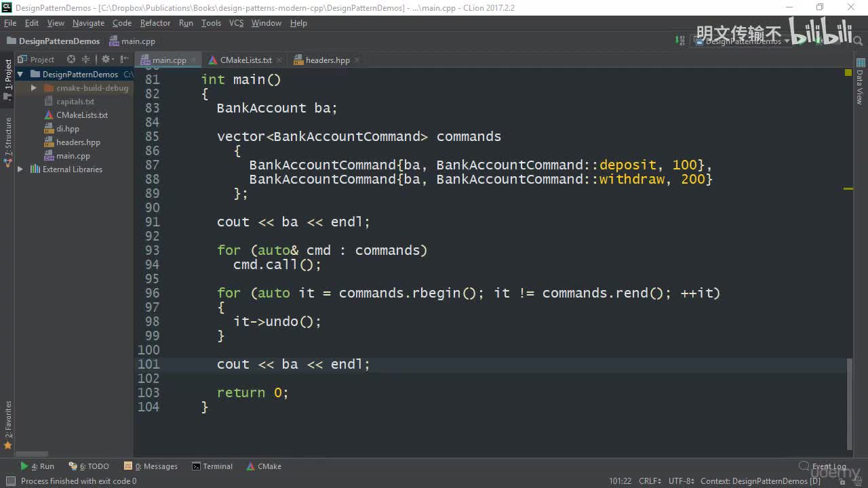Select main.cpp in the project tree
This screenshot has width=868, height=488.
pos(73,156)
